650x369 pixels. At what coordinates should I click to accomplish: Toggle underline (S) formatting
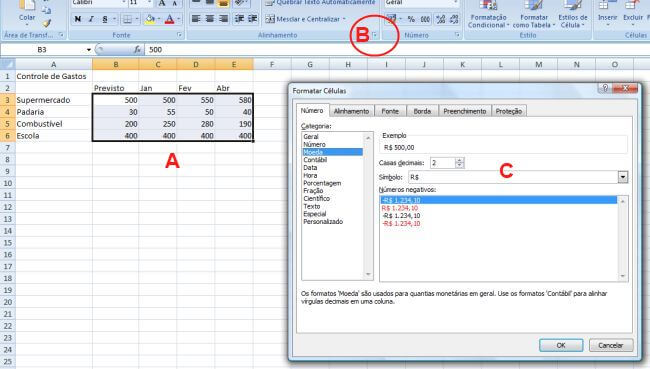105,19
